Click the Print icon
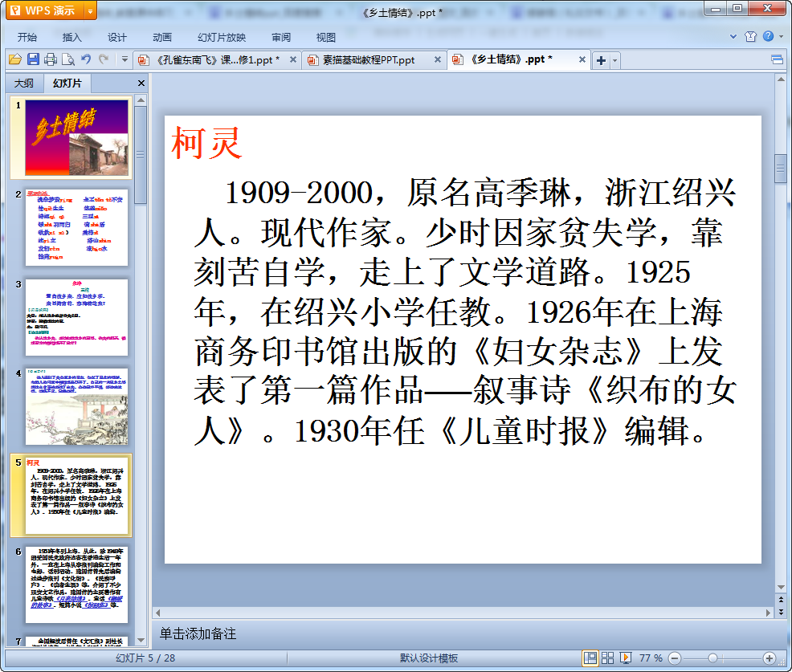Image resolution: width=792 pixels, height=672 pixels. [51, 59]
